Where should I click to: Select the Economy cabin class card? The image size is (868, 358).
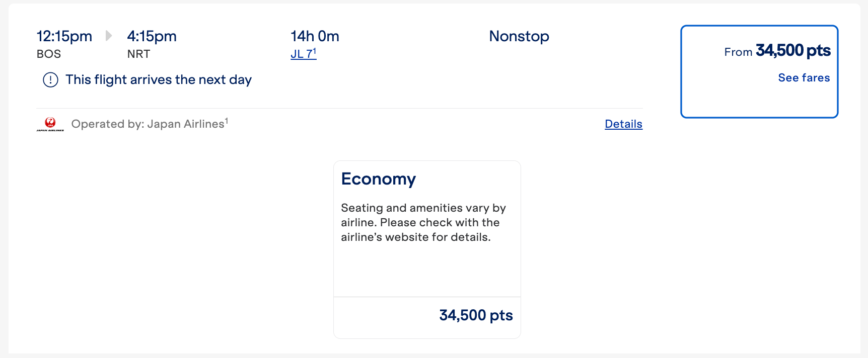[427, 248]
